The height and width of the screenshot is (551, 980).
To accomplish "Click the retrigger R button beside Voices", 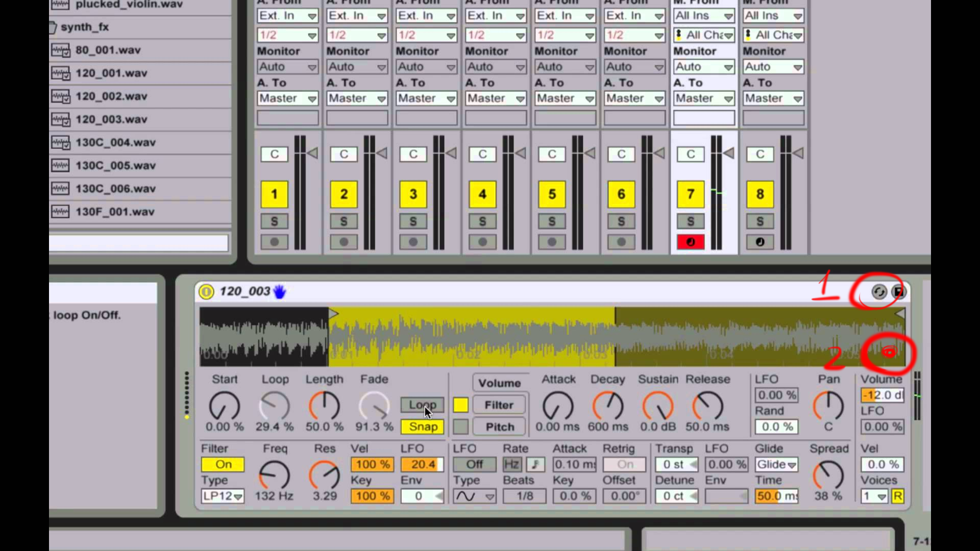I will pos(897,496).
